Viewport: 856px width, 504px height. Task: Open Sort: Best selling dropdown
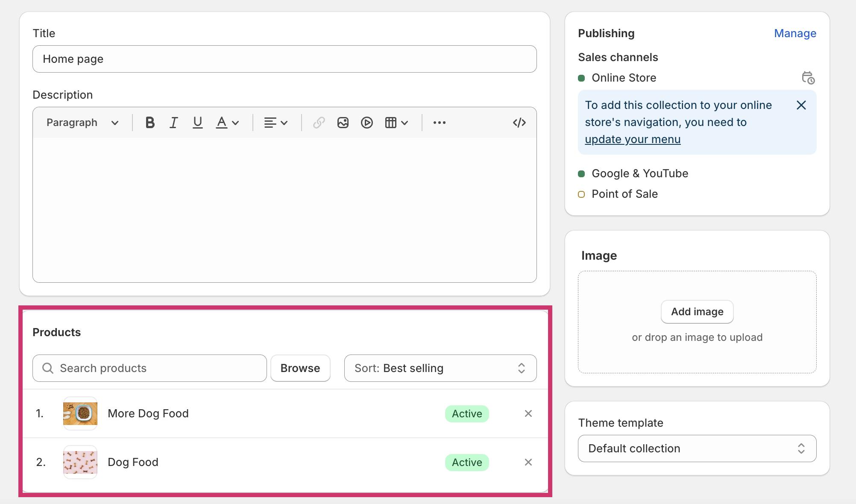click(x=440, y=368)
